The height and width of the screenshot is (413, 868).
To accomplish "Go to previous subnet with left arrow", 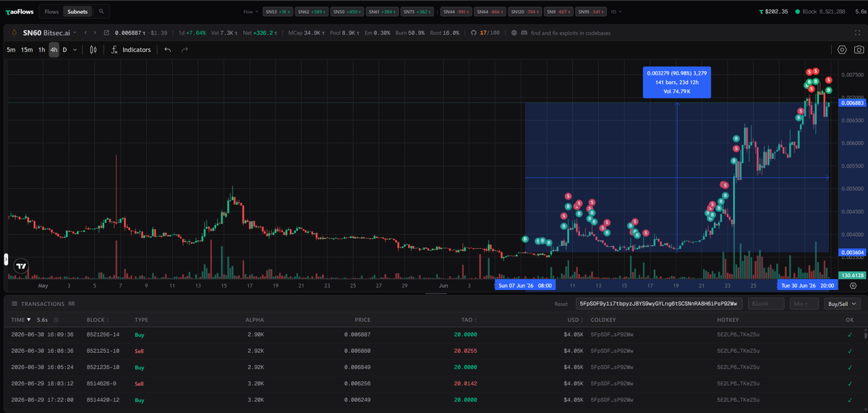I will (85, 33).
